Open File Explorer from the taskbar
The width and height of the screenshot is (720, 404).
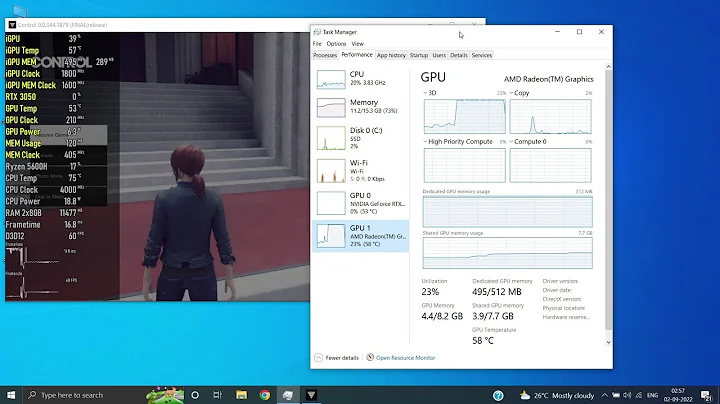242,395
